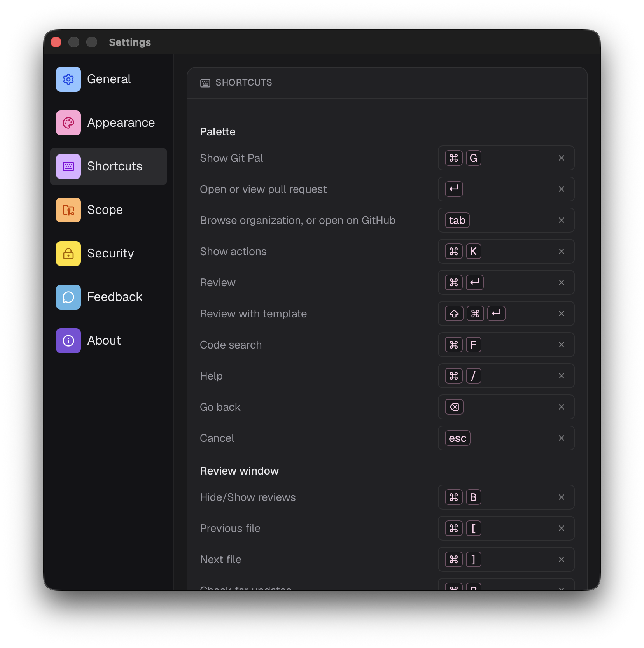
Task: Click the Help shortcut label
Action: coord(211,376)
